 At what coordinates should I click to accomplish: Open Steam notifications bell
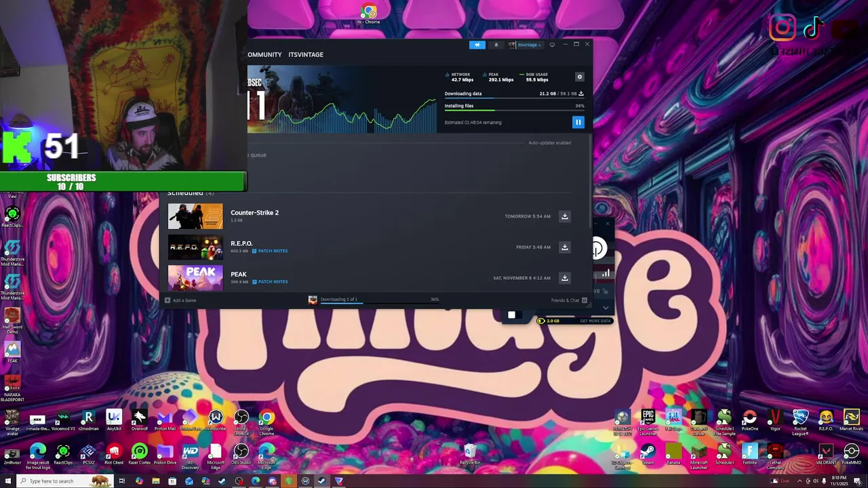tap(496, 45)
